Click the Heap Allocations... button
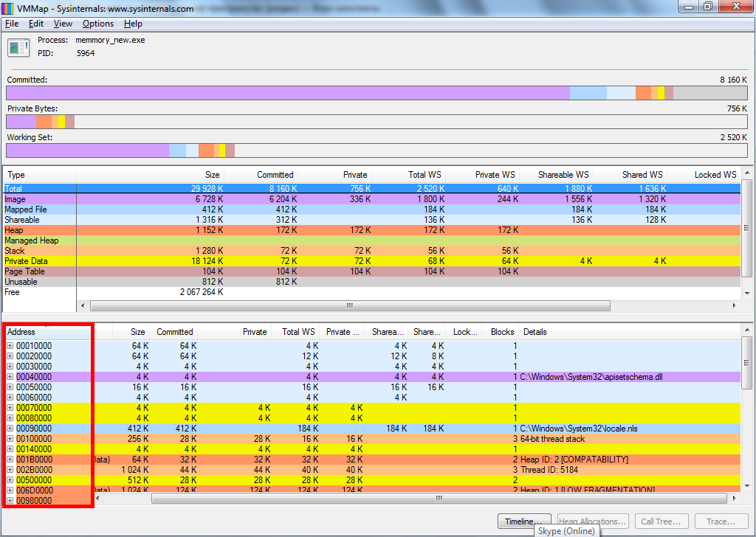The height and width of the screenshot is (537, 756). click(593, 521)
